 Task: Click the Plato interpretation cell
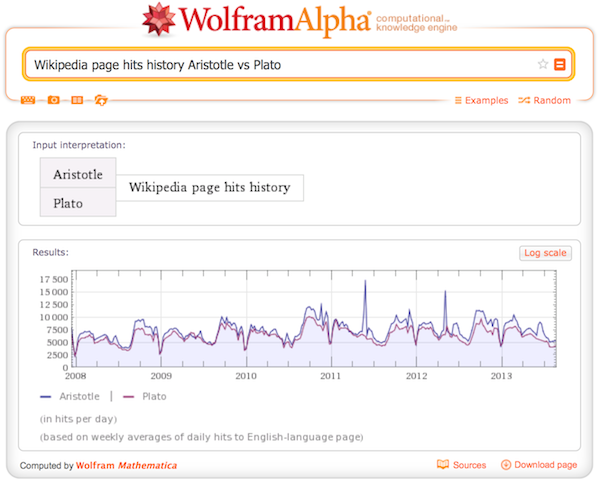tap(78, 202)
